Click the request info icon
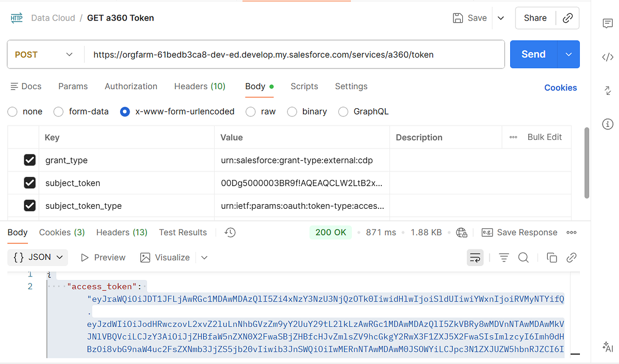 coord(608,124)
